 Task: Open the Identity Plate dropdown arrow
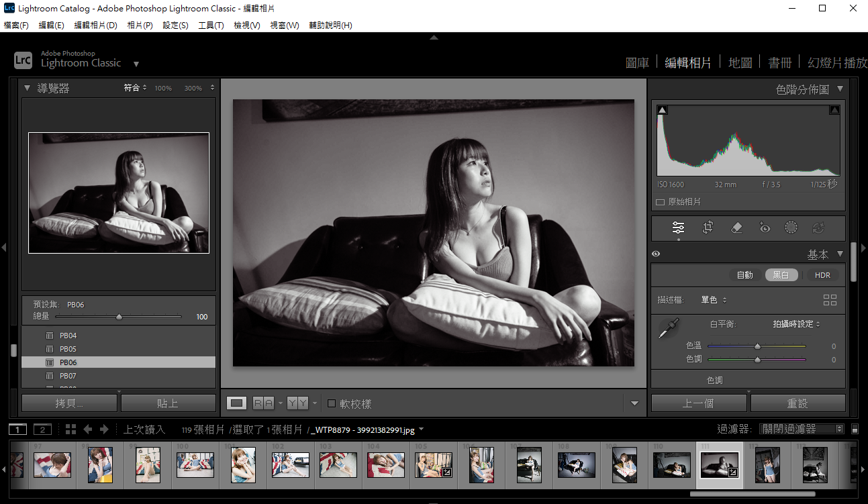point(136,64)
